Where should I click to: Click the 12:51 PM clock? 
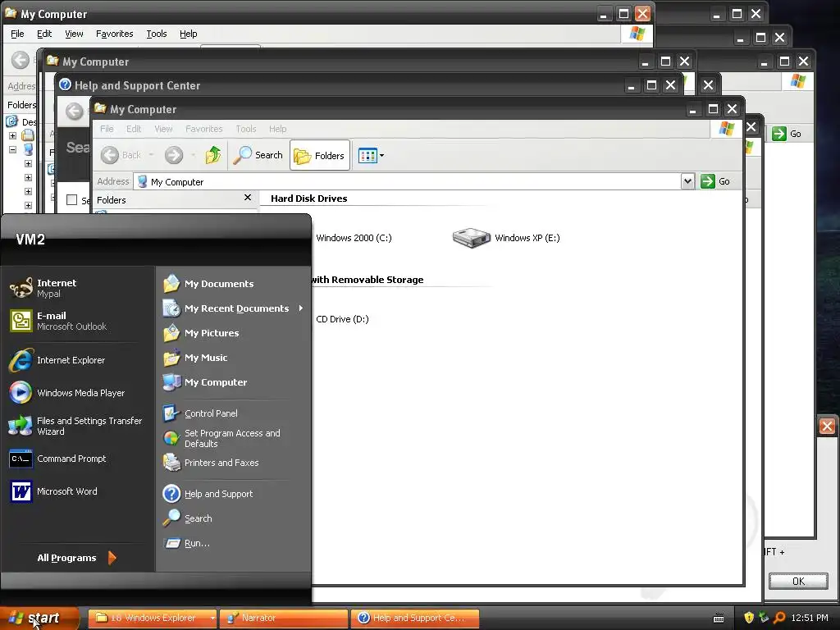[x=810, y=618]
